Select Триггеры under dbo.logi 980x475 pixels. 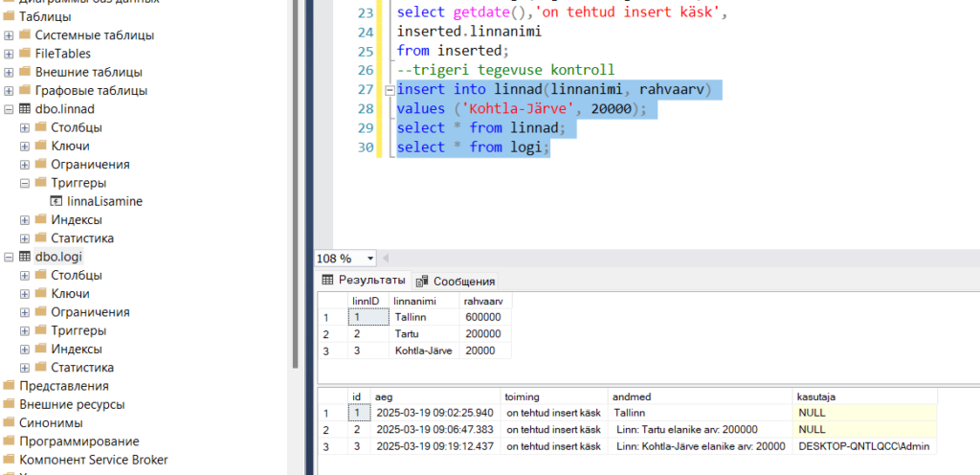[78, 330]
